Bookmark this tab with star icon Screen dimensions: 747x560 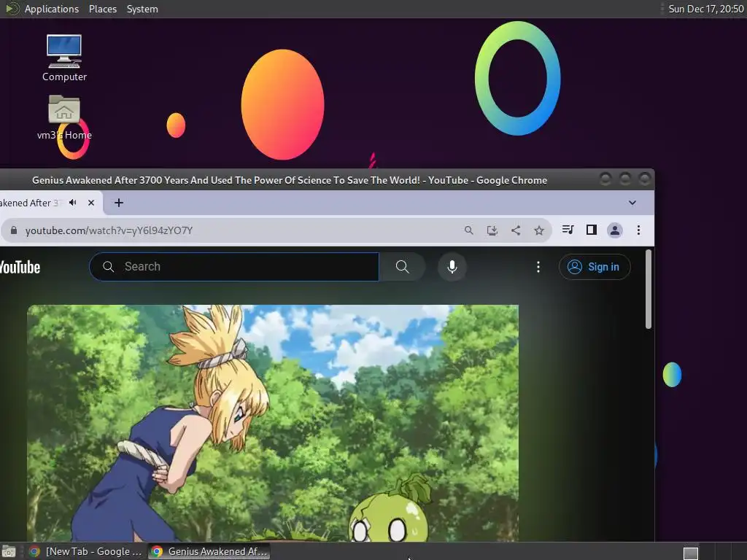pos(539,230)
